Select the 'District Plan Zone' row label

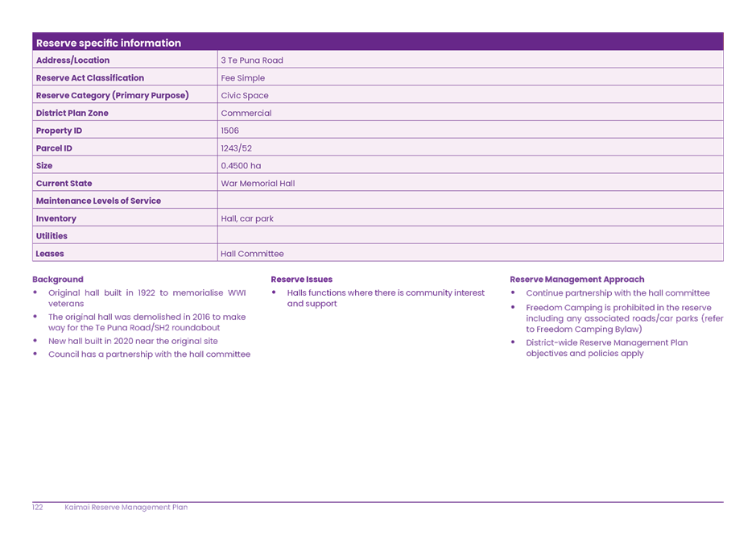72,114
